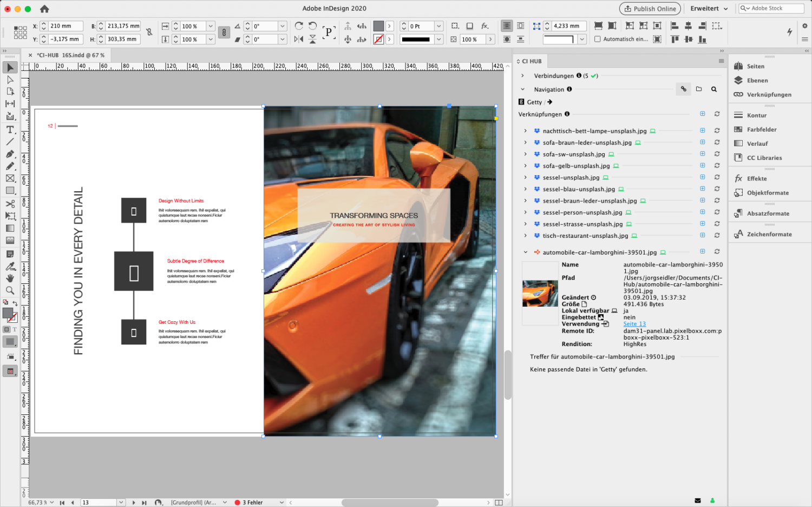Open the folder icon in Navigation row
This screenshot has height=507, width=812.
point(699,89)
